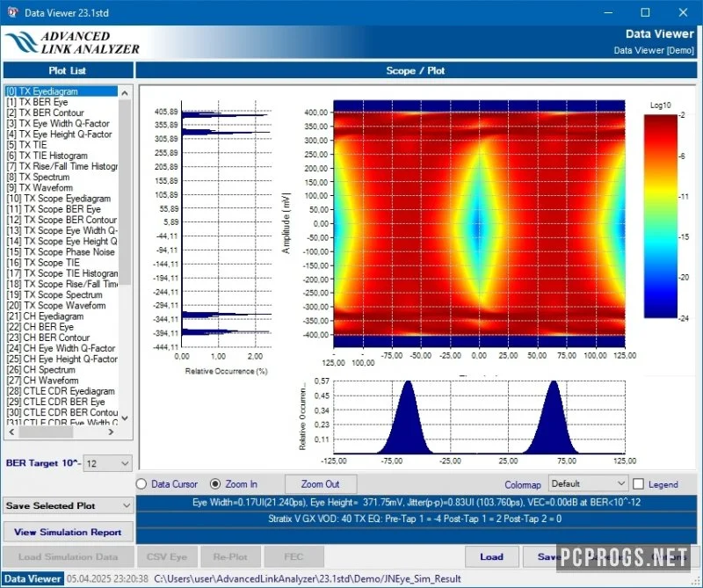The height and width of the screenshot is (588, 703).
Task: Select [8] TX Spectrum plot
Action: [62, 177]
